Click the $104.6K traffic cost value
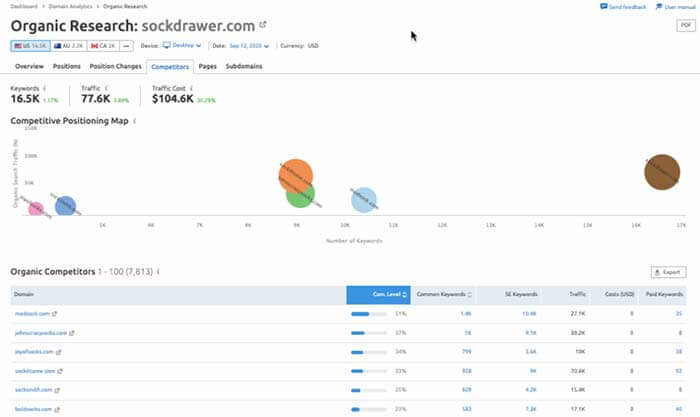 point(173,99)
